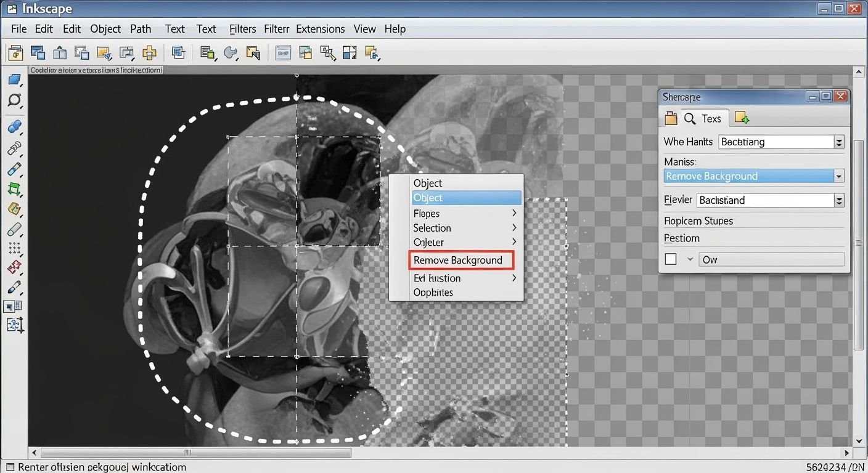This screenshot has width=868, height=473.
Task: Click the document with green square icon
Action: tap(208, 53)
